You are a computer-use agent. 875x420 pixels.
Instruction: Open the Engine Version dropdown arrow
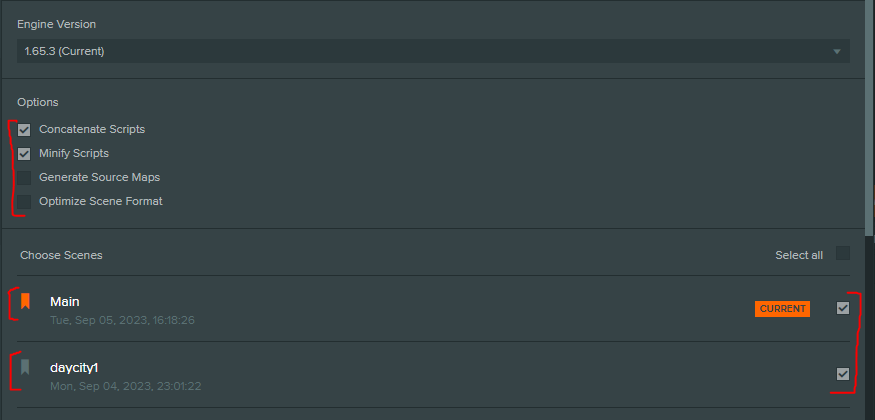click(x=836, y=51)
